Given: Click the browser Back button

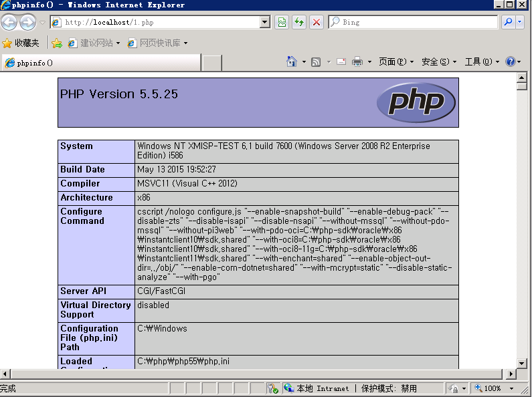Looking at the screenshot, I should click(x=9, y=22).
